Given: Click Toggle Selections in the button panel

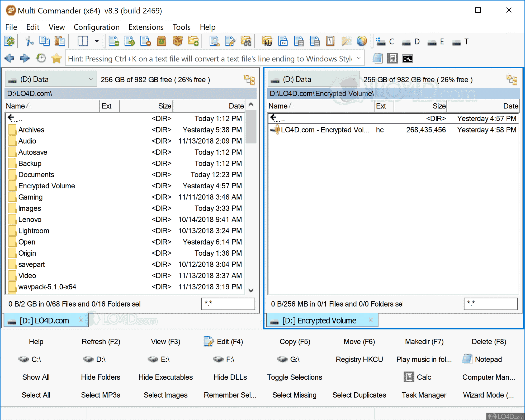Looking at the screenshot, I should coord(295,377).
